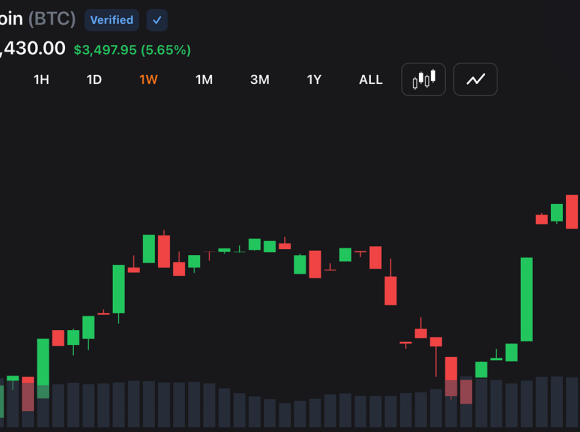Click the (BTC) ticker symbol
Image resolution: width=580 pixels, height=432 pixels.
point(52,19)
